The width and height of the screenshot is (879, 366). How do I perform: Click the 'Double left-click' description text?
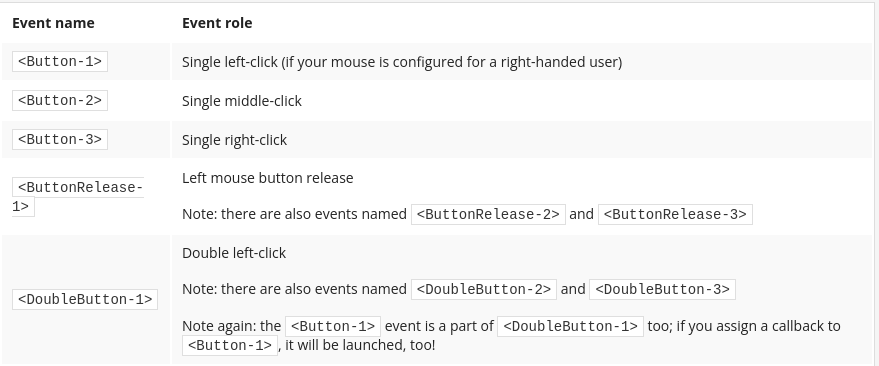pyautogui.click(x=234, y=253)
